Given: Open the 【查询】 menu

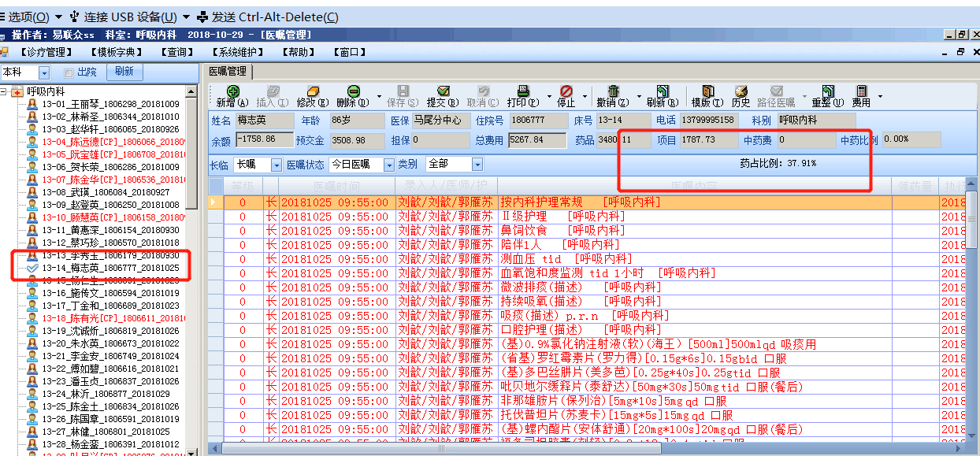Looking at the screenshot, I should pyautogui.click(x=177, y=52).
